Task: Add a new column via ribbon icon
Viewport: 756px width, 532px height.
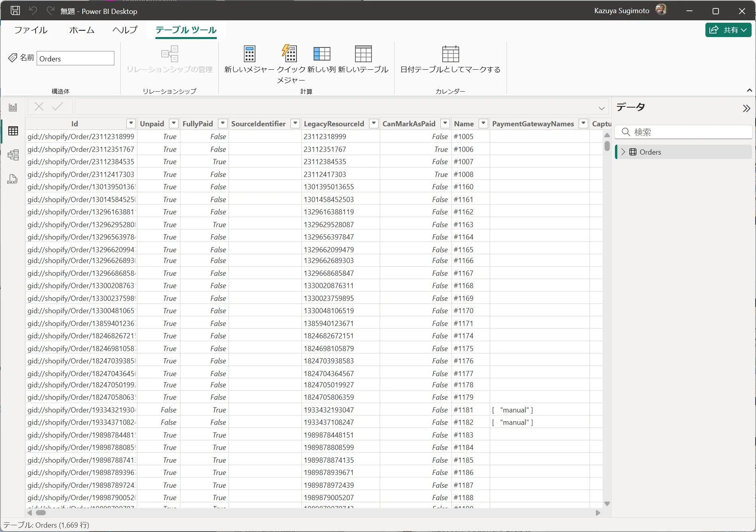Action: 322,54
